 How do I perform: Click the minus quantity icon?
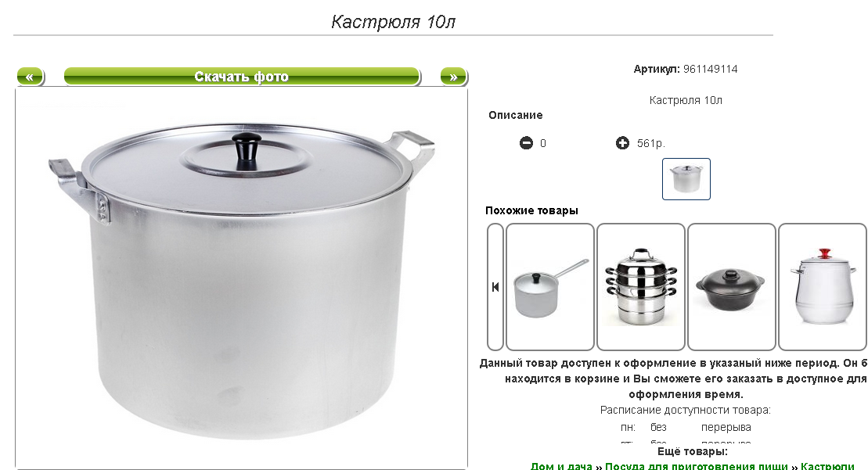point(526,143)
